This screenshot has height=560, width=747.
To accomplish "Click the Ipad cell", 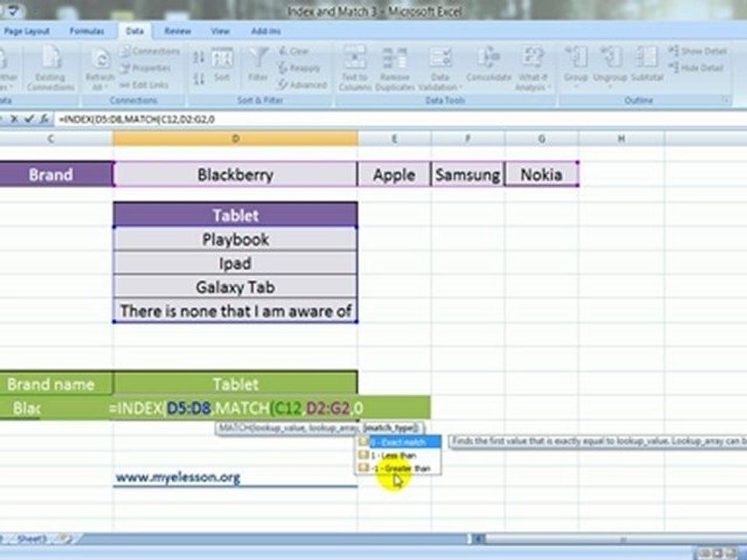I will (x=235, y=263).
